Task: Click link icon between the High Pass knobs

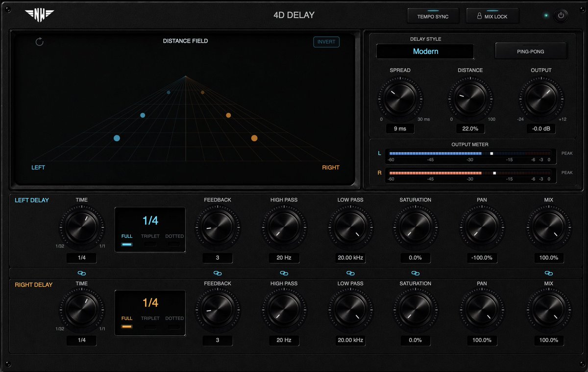Action: click(x=284, y=273)
